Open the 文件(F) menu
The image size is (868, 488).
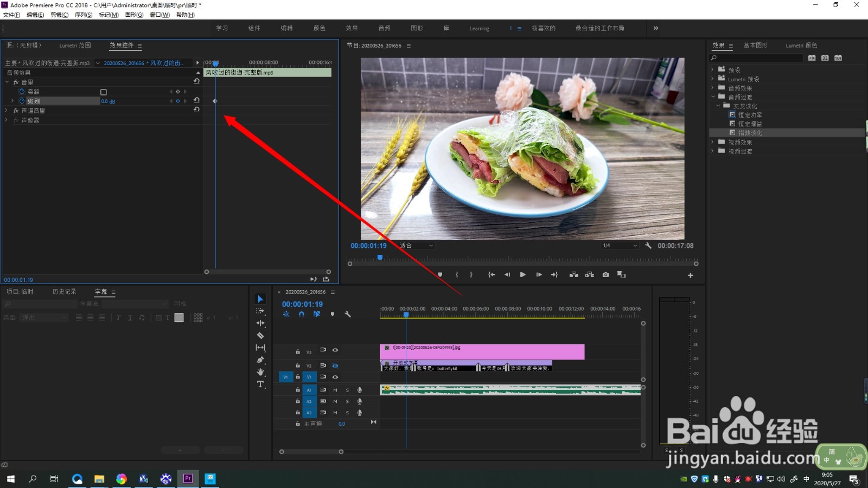[x=12, y=15]
